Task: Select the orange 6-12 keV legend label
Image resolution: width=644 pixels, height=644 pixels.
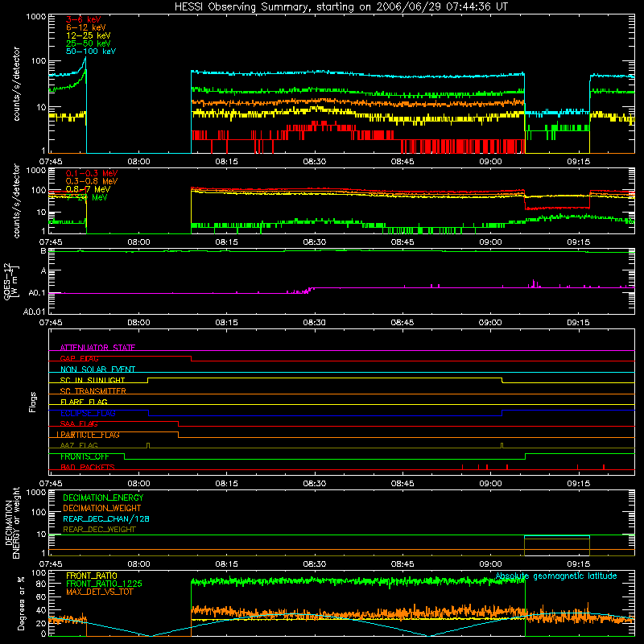Action: click(x=86, y=27)
